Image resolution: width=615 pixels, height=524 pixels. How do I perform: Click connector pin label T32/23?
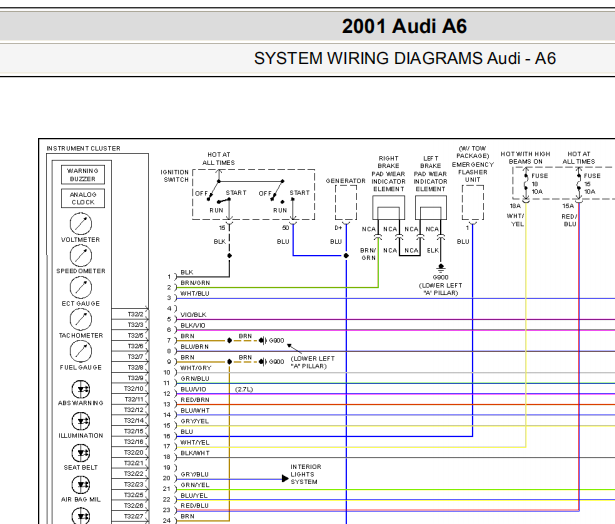click(x=134, y=484)
